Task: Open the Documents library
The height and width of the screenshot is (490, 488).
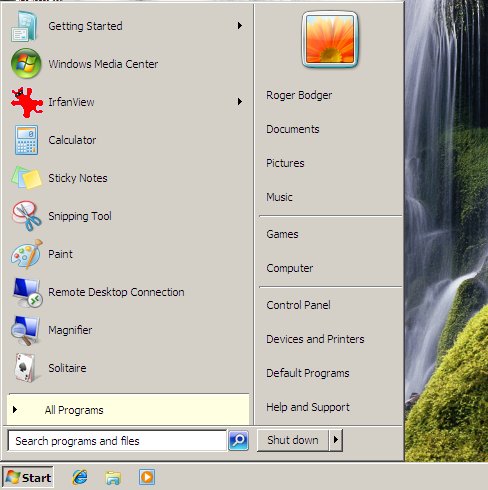Action: [293, 129]
